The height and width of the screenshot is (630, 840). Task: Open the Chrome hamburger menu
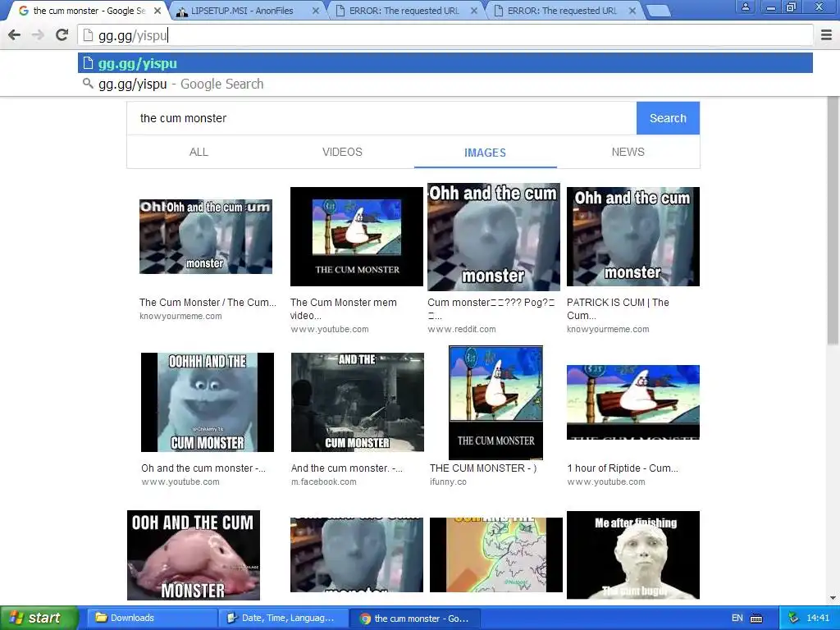point(826,35)
